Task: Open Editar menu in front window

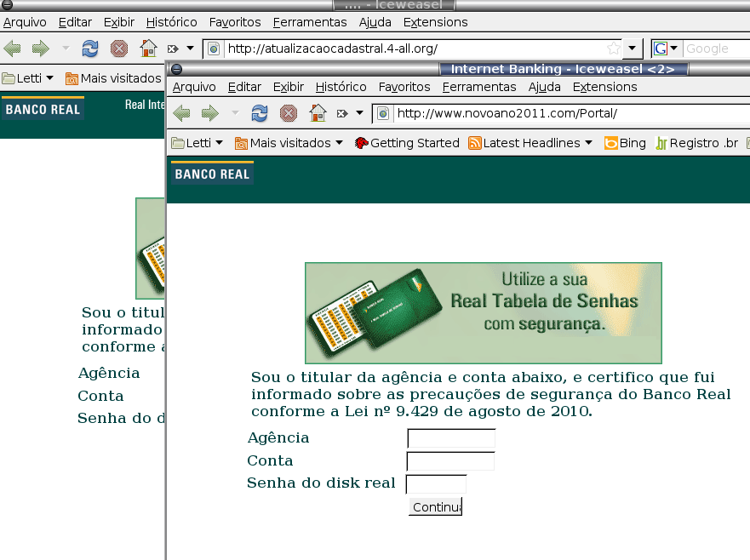Action: pyautogui.click(x=244, y=87)
